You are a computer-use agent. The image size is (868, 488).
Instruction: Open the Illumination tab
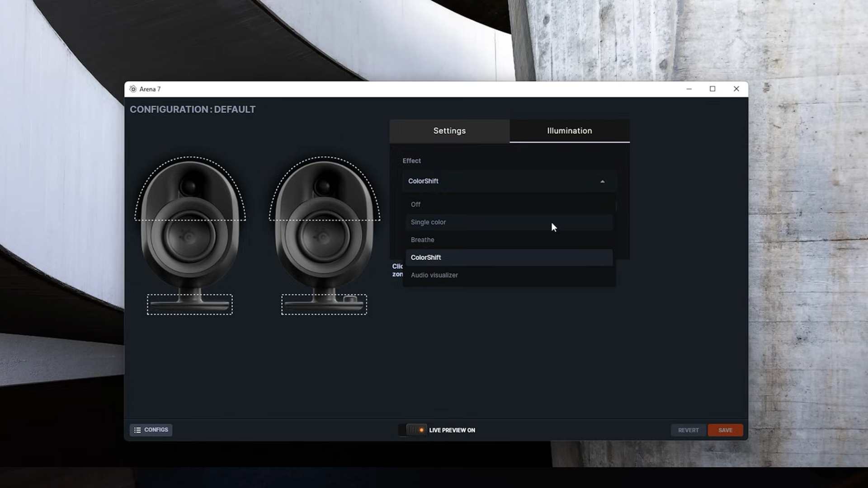point(569,131)
